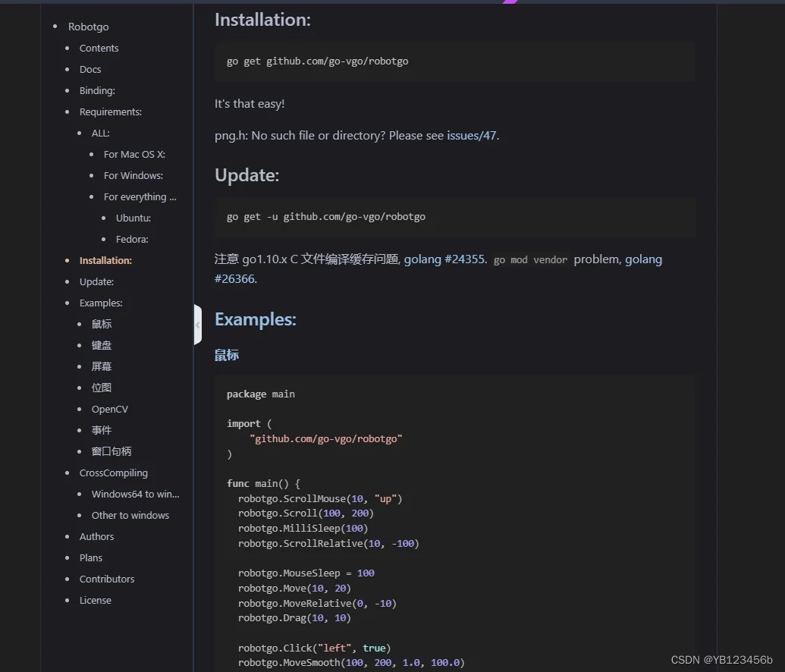Click the package main code line
Screen dimensions: 785x672
[260, 394]
